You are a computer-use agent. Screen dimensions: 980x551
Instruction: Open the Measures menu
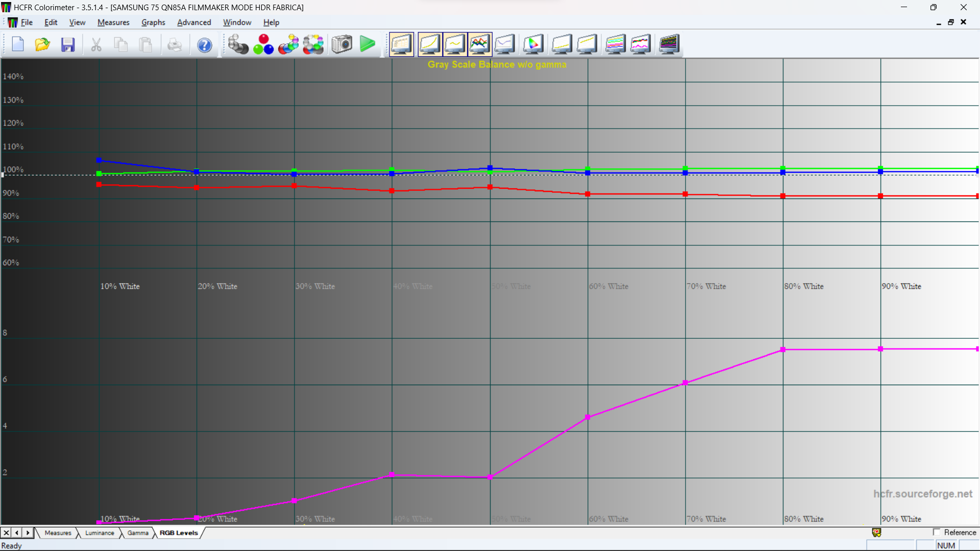point(113,22)
